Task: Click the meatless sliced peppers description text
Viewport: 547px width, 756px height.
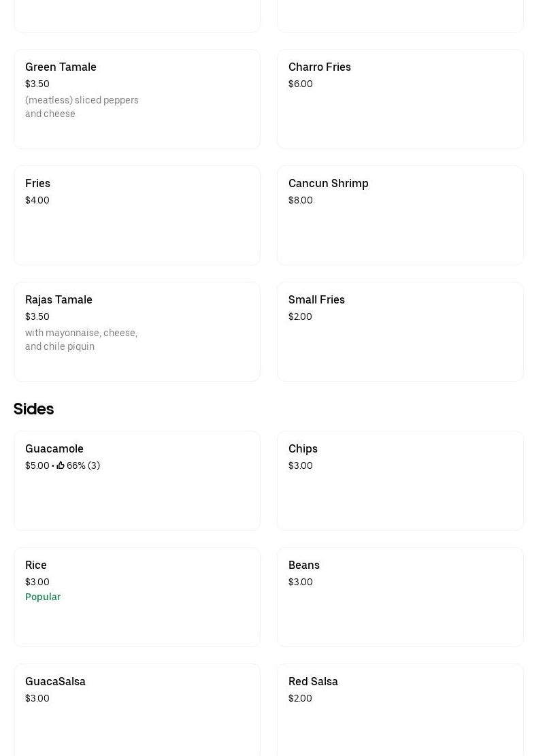Action: pyautogui.click(x=82, y=107)
